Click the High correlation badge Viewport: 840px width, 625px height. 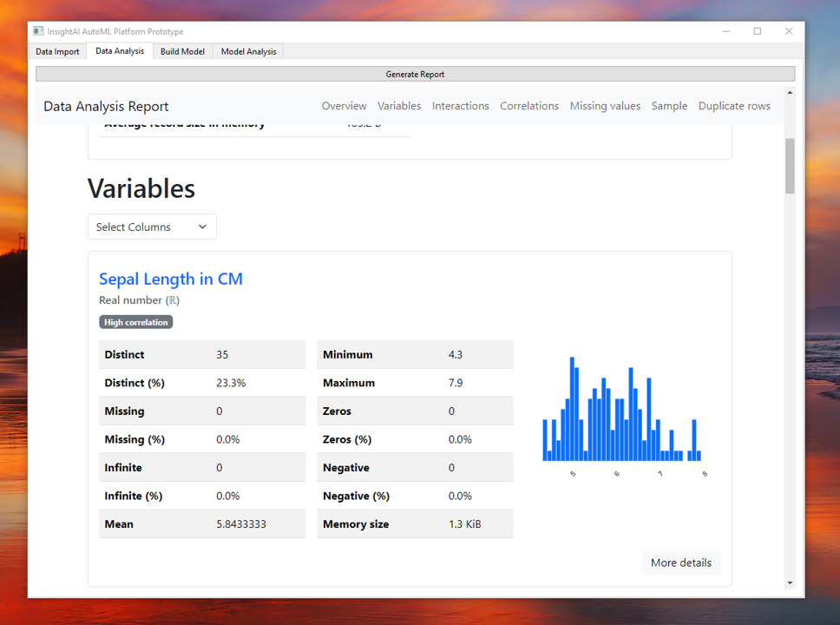(135, 321)
